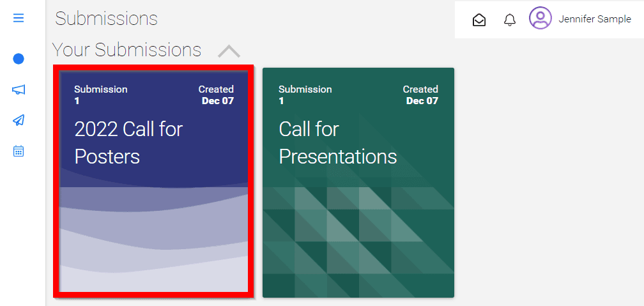
Task: Open the Jennifer Sample account menu
Action: (595, 19)
